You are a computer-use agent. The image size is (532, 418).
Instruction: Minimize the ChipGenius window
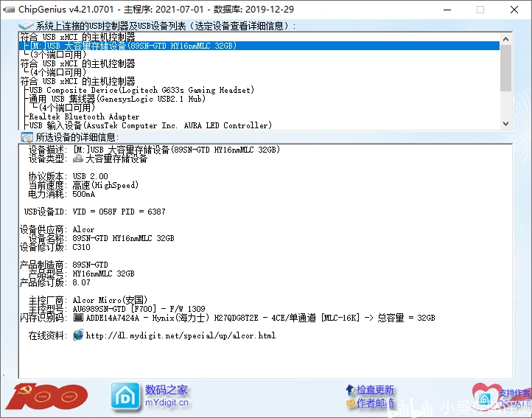tap(447, 10)
